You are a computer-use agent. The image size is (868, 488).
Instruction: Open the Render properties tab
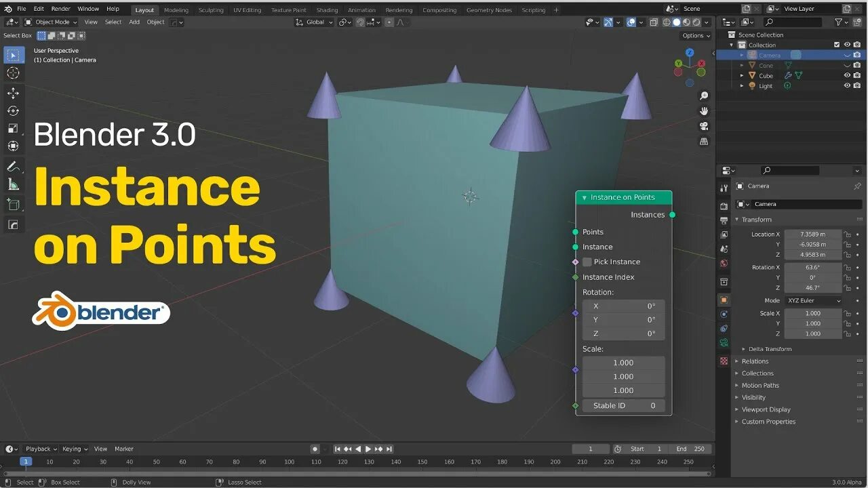point(724,206)
